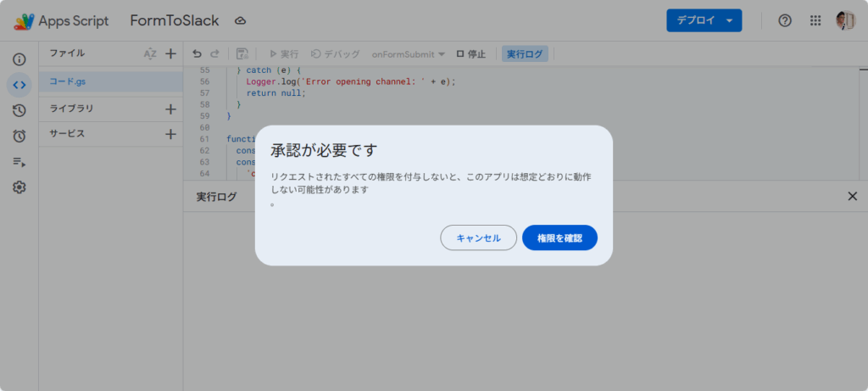This screenshot has width=868, height=391.
Task: Click the デバッグ debug button
Action: pyautogui.click(x=335, y=53)
